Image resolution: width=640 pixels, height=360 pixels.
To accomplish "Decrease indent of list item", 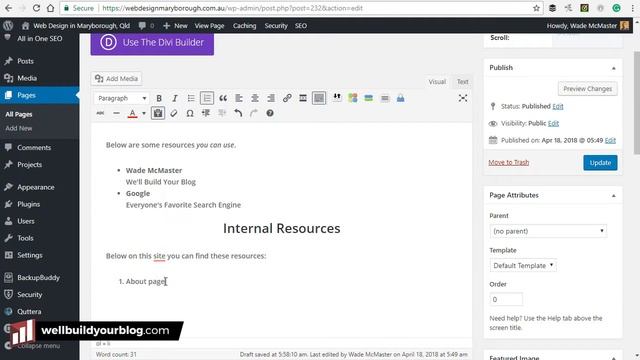I will [x=206, y=113].
